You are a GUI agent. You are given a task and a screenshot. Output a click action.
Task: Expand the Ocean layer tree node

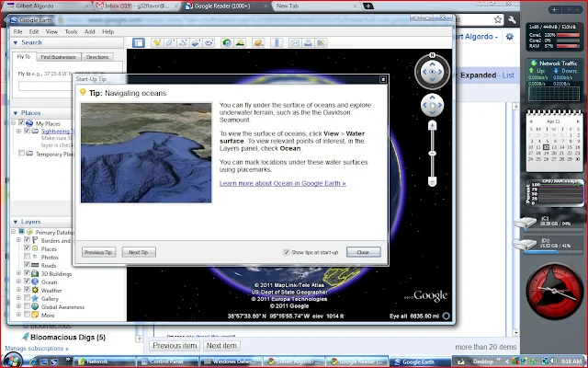pos(18,282)
